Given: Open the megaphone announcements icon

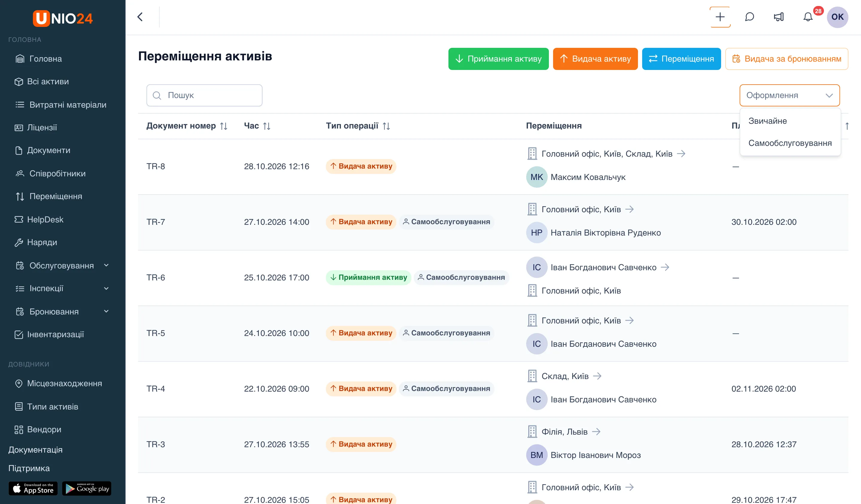Looking at the screenshot, I should pos(779,17).
